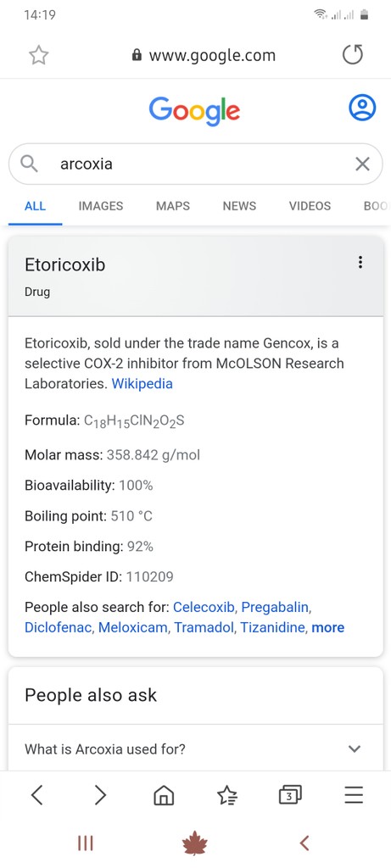
Task: Bookmark page with the star icon
Action: pos(39,55)
